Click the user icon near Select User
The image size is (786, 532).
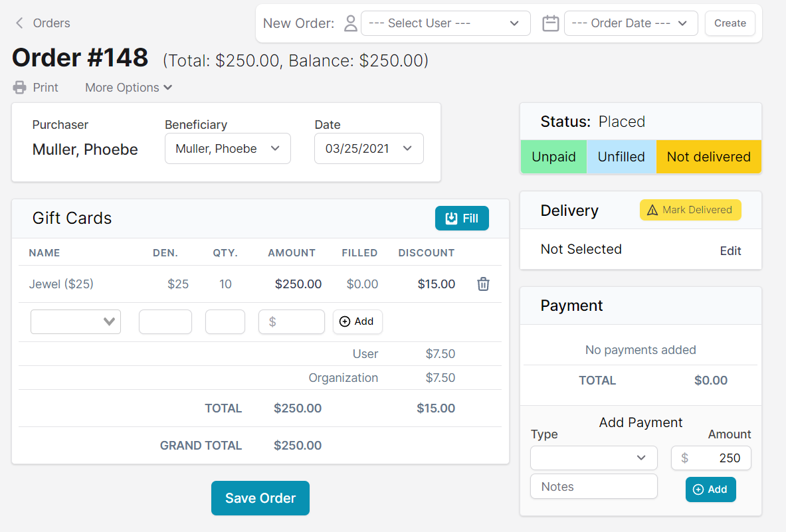[x=350, y=23]
